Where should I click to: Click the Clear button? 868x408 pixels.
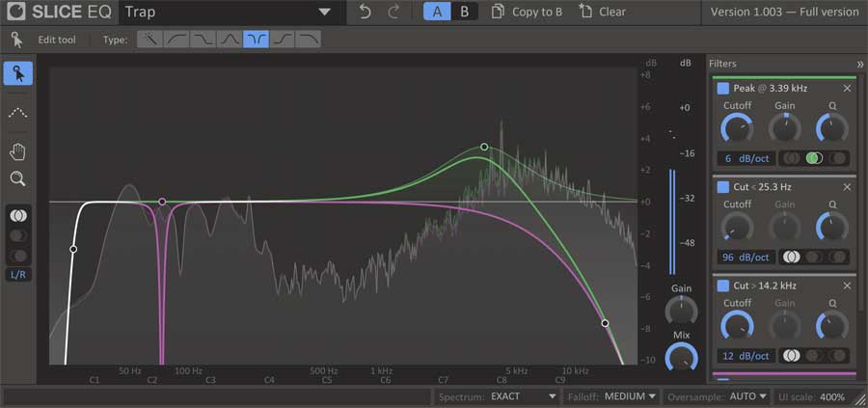(602, 12)
